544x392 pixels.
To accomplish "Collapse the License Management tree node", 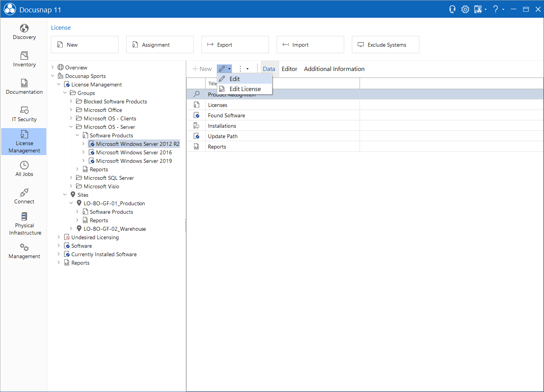I will [59, 84].
